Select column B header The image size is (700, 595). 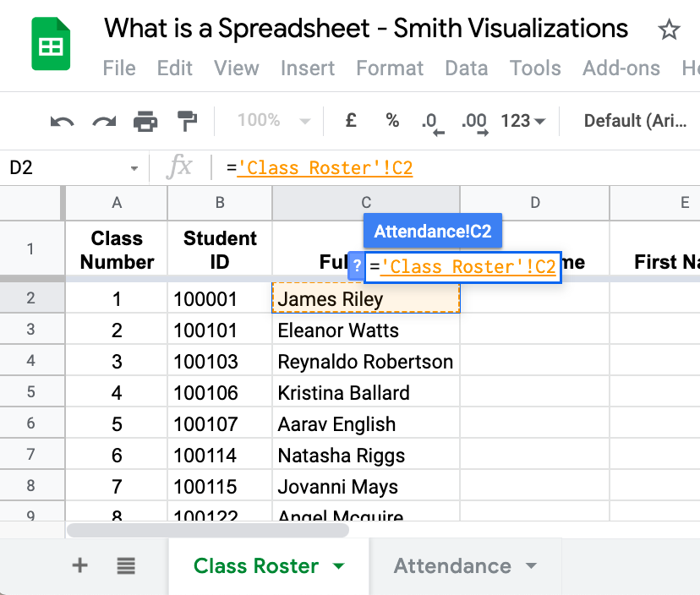tap(220, 203)
